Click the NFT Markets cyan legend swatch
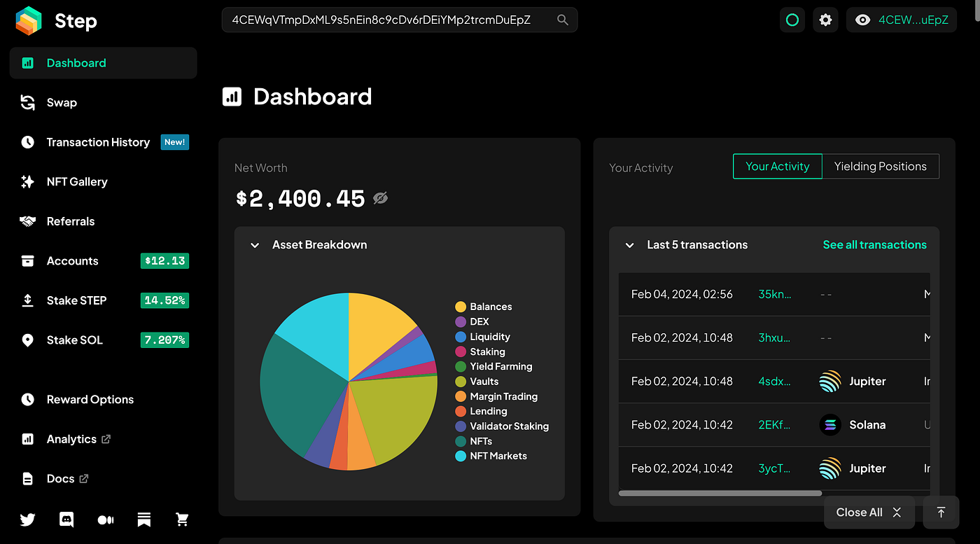 (461, 456)
